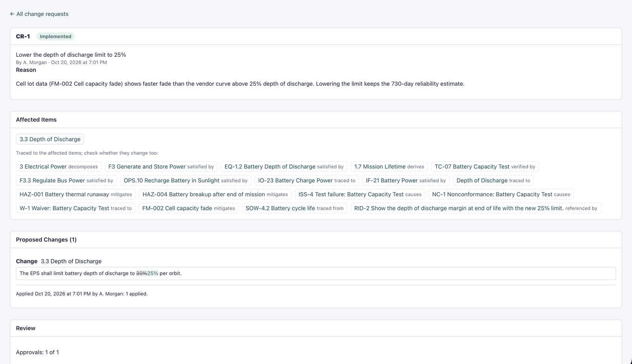Open the 3 Electrical Power traced item
The image size is (632, 364).
pyautogui.click(x=59, y=167)
